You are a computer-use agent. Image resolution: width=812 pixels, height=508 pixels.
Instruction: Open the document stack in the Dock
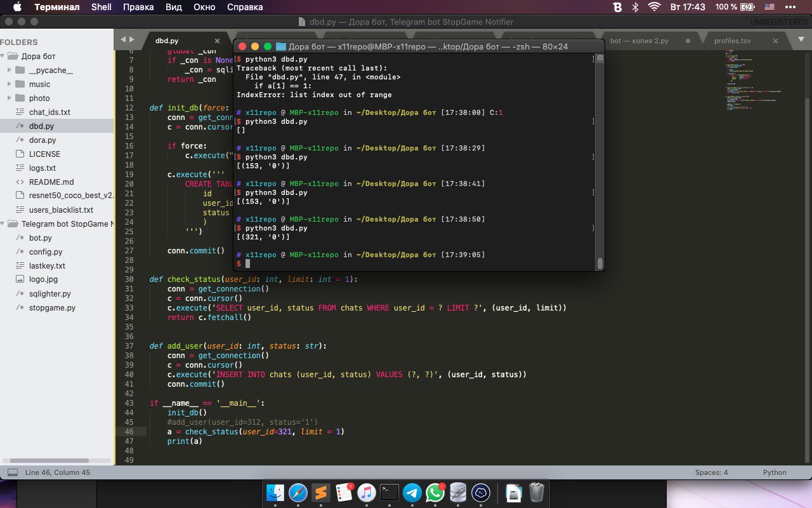coord(514,493)
